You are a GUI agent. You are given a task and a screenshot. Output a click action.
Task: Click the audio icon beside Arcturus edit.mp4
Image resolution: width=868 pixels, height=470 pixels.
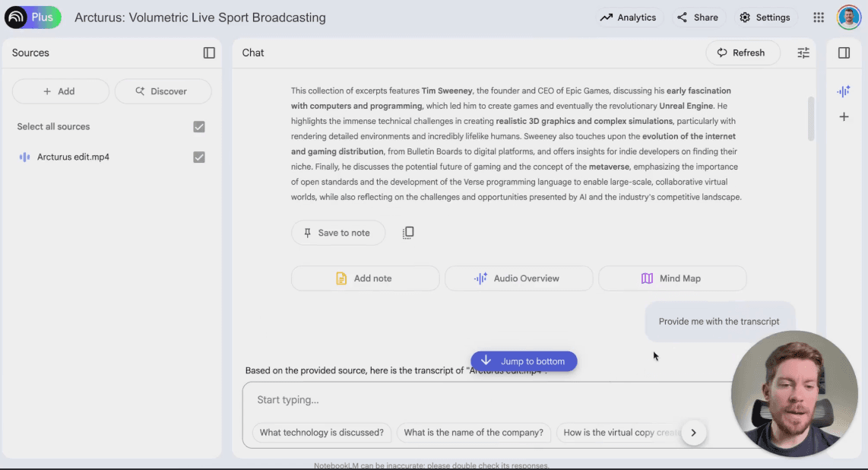coord(24,157)
